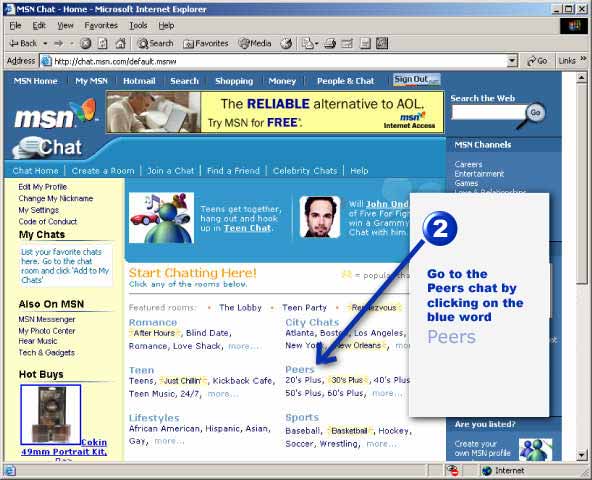
Task: Open the Favorites menu
Action: pyautogui.click(x=101, y=25)
